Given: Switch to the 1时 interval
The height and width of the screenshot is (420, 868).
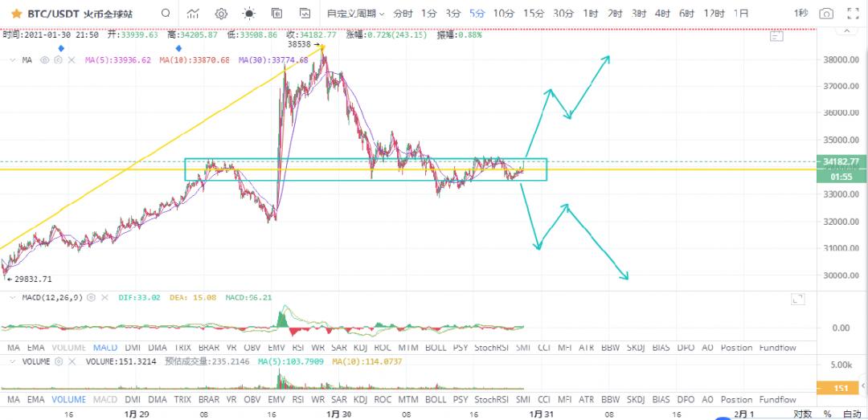Looking at the screenshot, I should coord(590,14).
